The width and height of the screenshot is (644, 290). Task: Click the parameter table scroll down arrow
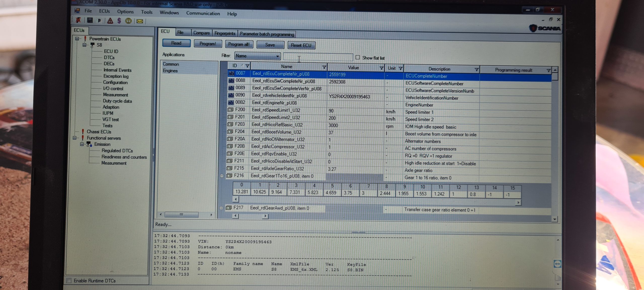click(x=554, y=219)
